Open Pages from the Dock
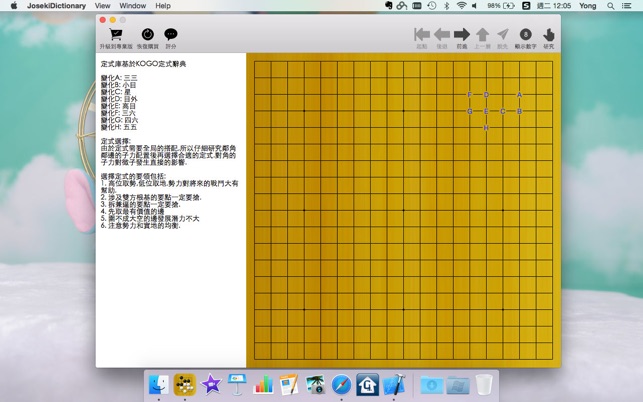 (289, 384)
